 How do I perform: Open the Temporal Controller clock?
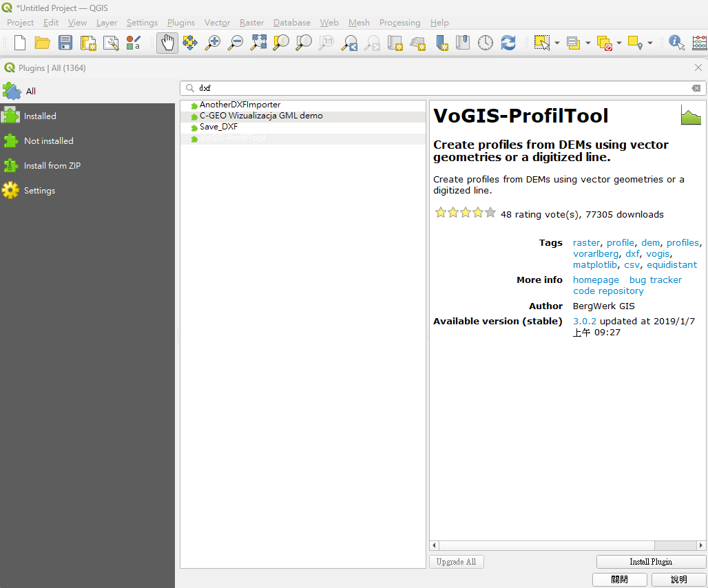click(486, 43)
